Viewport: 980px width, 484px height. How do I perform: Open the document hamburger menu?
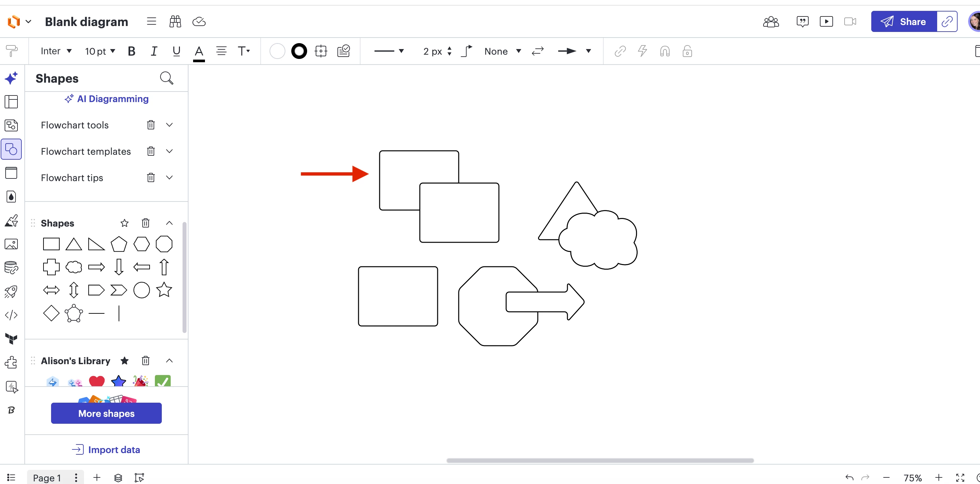pos(151,22)
